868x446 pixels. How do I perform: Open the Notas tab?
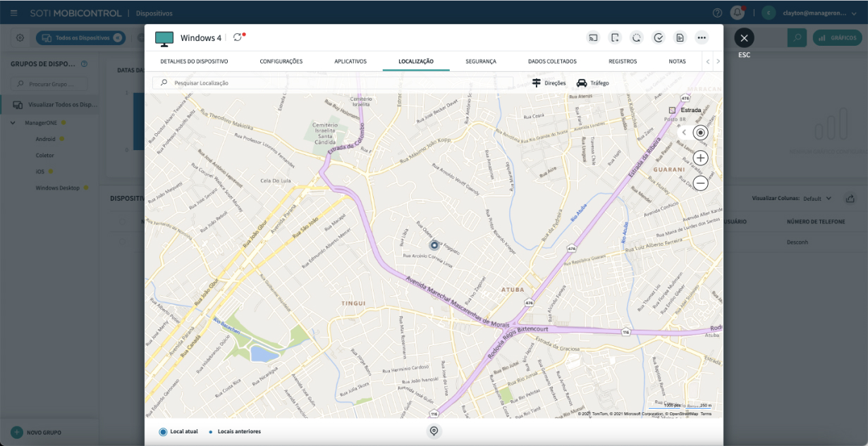pyautogui.click(x=677, y=61)
